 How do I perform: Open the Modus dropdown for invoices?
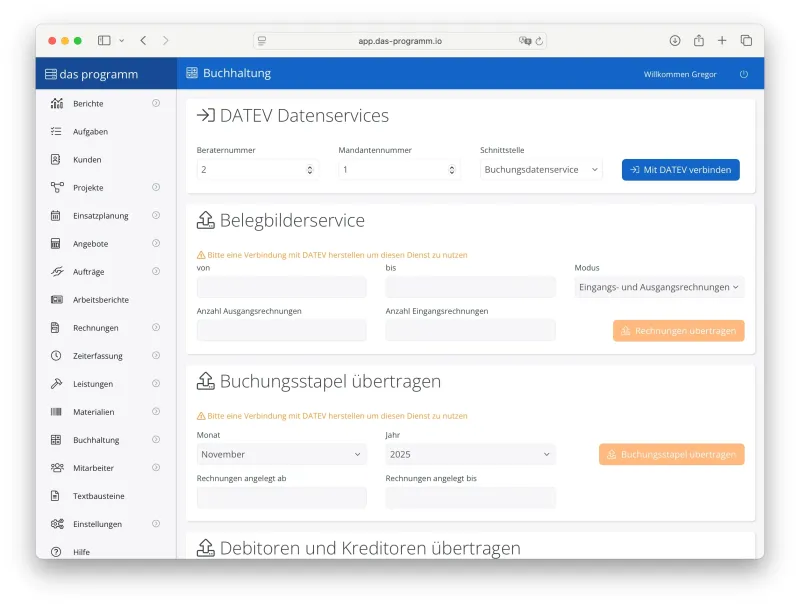click(x=659, y=287)
